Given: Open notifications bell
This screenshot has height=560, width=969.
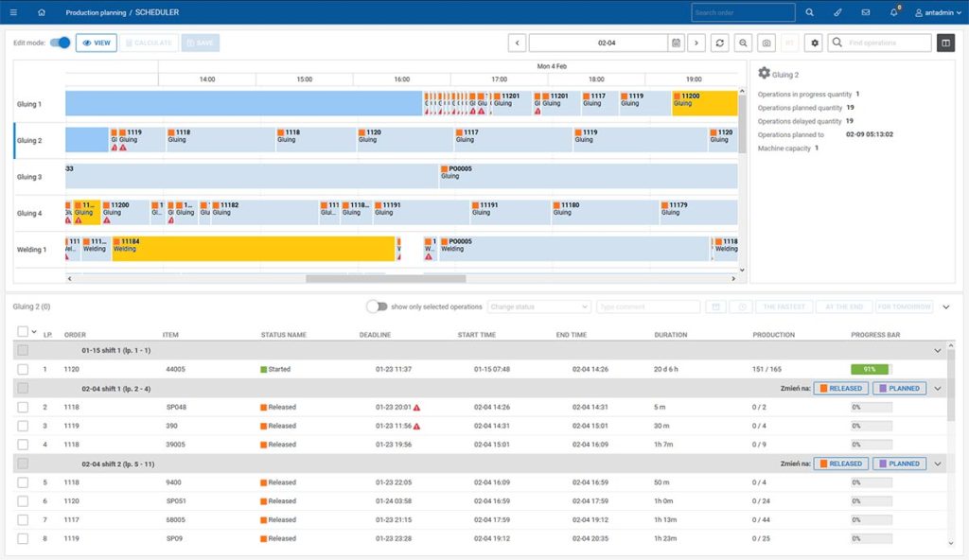Looking at the screenshot, I should [x=893, y=12].
